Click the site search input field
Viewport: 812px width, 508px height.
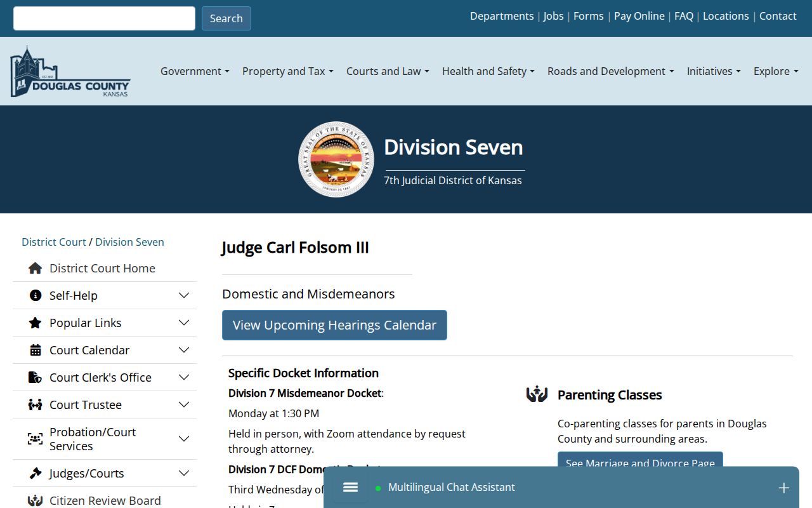104,18
